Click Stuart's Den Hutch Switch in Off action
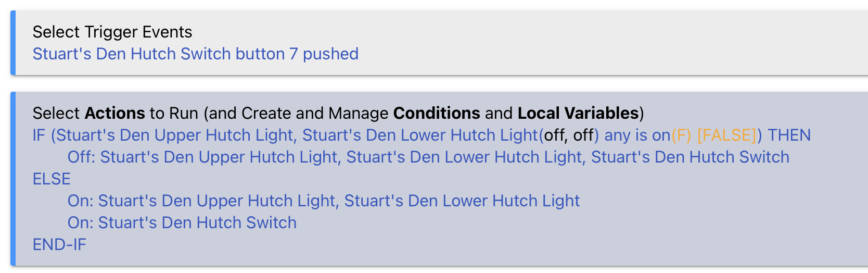The width and height of the screenshot is (868, 273). [x=690, y=157]
